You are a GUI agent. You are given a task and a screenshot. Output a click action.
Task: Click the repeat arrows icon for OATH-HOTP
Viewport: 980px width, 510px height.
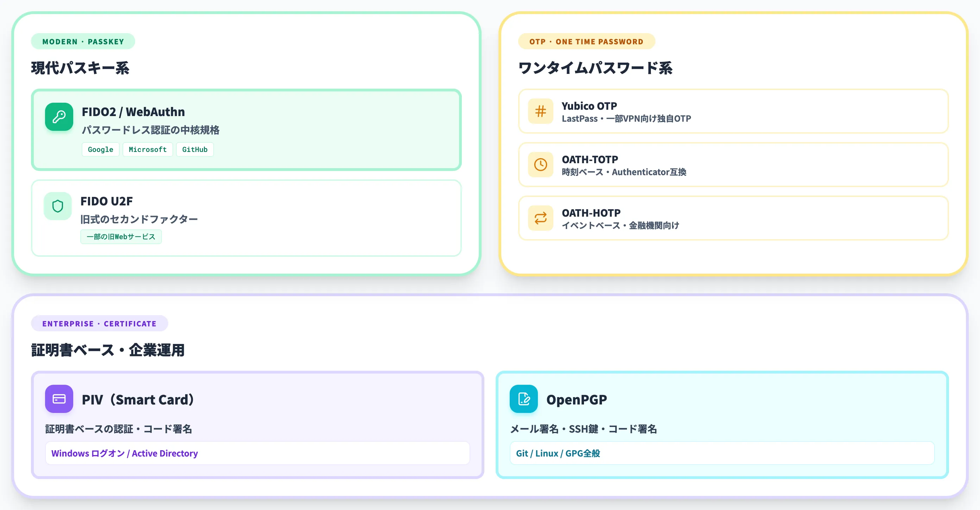[540, 218]
